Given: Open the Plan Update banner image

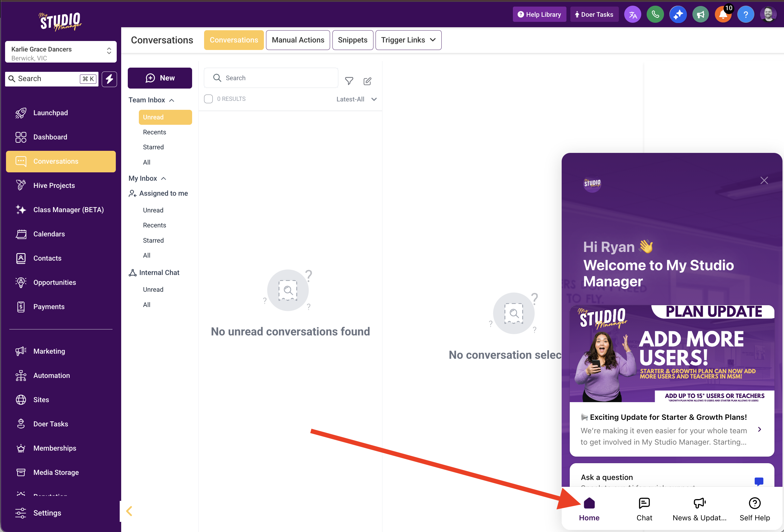Looking at the screenshot, I should pyautogui.click(x=672, y=354).
